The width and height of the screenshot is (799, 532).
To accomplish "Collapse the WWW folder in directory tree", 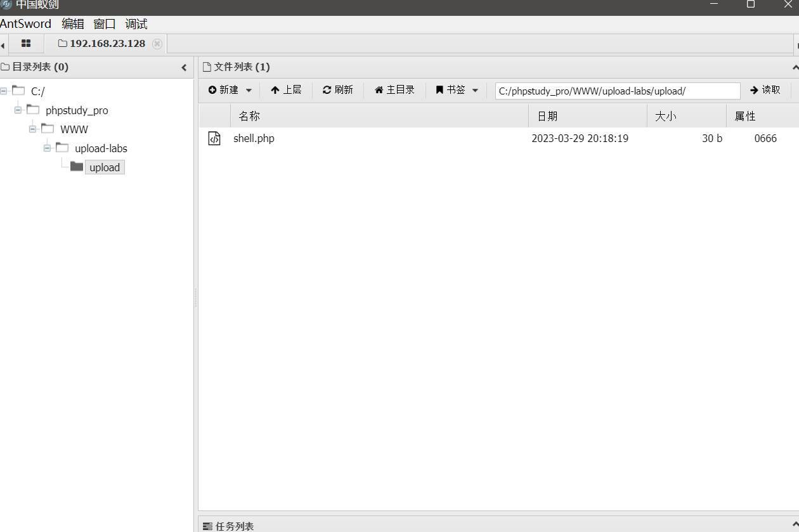I will pyautogui.click(x=32, y=129).
